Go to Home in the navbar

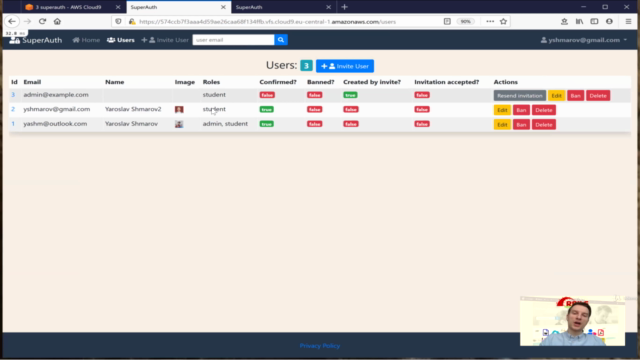coord(86,40)
